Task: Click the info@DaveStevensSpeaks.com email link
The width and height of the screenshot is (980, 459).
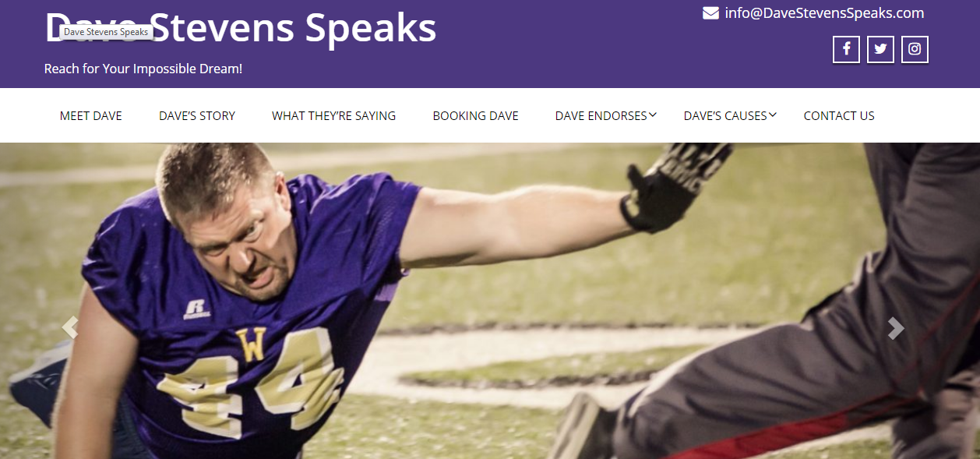Action: (x=824, y=13)
